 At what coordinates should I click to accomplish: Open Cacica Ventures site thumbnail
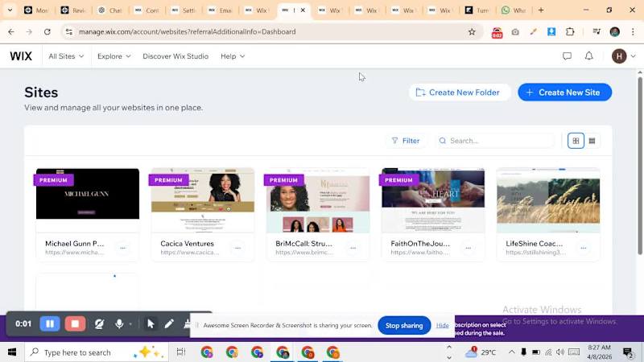coord(203,200)
